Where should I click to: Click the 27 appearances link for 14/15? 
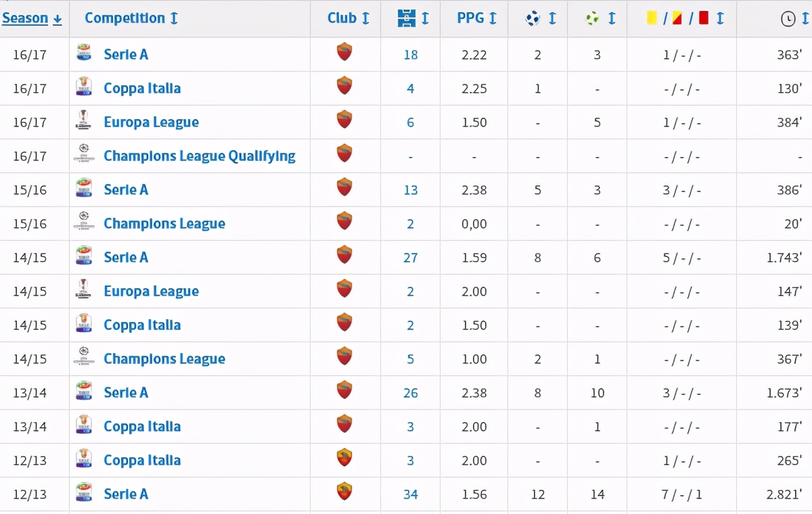tap(411, 258)
